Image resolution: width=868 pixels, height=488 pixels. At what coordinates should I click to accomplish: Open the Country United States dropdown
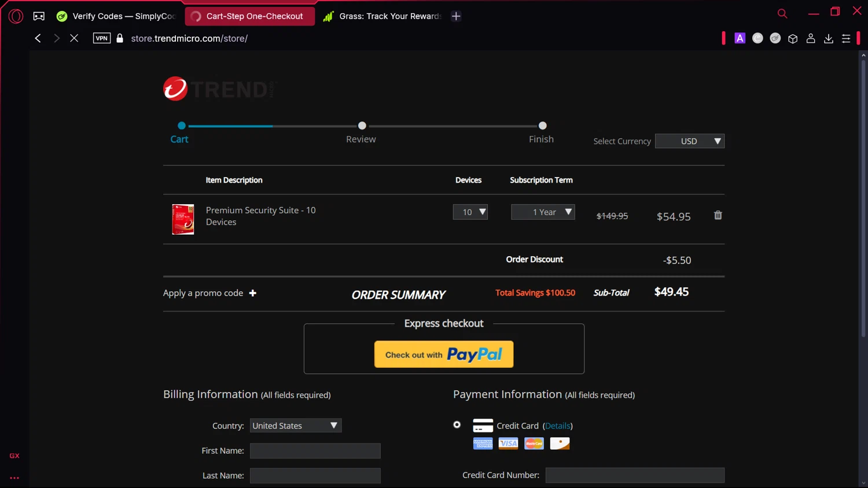coord(296,426)
